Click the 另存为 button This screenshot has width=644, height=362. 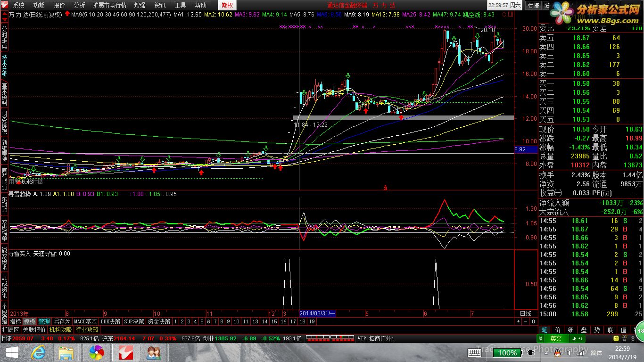pyautogui.click(x=62, y=321)
